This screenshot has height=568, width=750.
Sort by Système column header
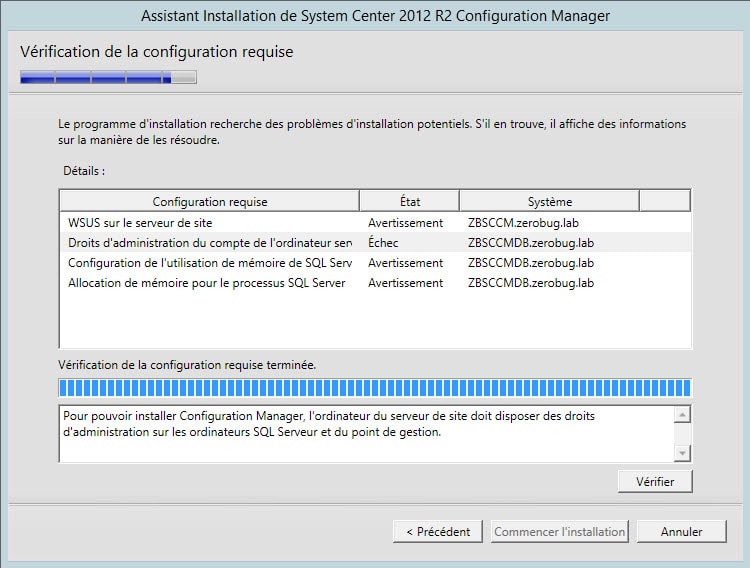[549, 201]
